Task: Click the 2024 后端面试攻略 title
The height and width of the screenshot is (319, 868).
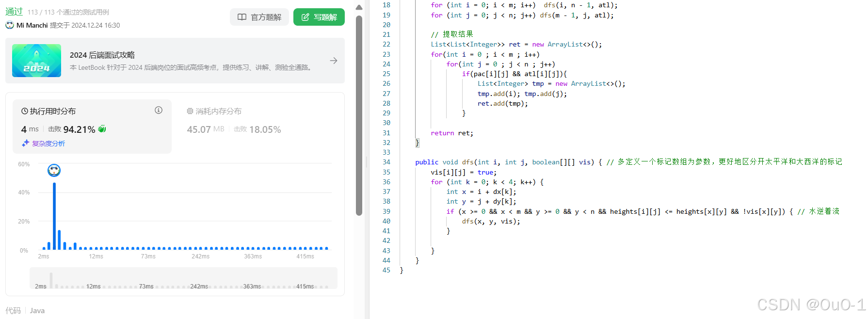Action: [x=102, y=55]
